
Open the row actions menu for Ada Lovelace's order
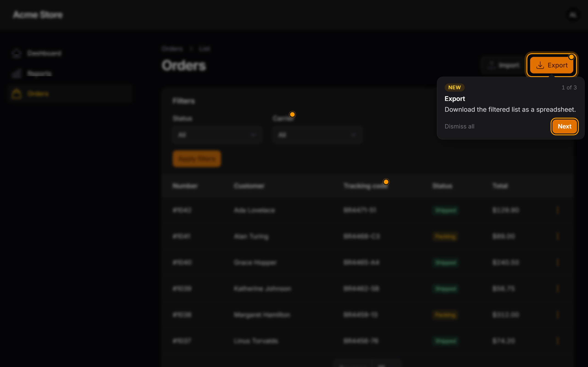(x=558, y=210)
